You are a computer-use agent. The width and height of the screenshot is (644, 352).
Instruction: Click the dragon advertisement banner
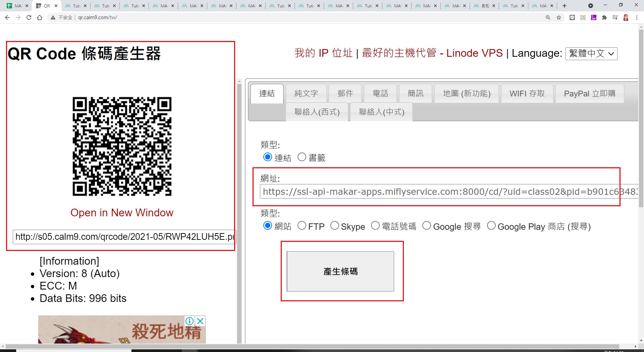122,329
